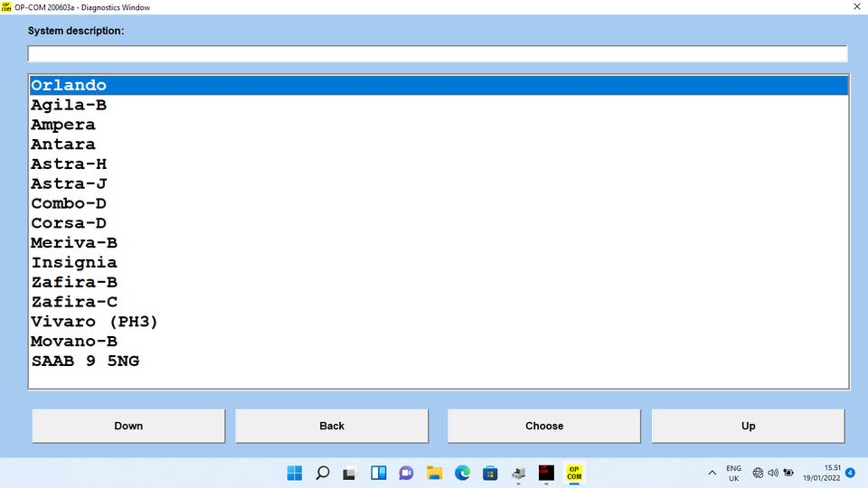Select Orlando in the model list

[439, 85]
